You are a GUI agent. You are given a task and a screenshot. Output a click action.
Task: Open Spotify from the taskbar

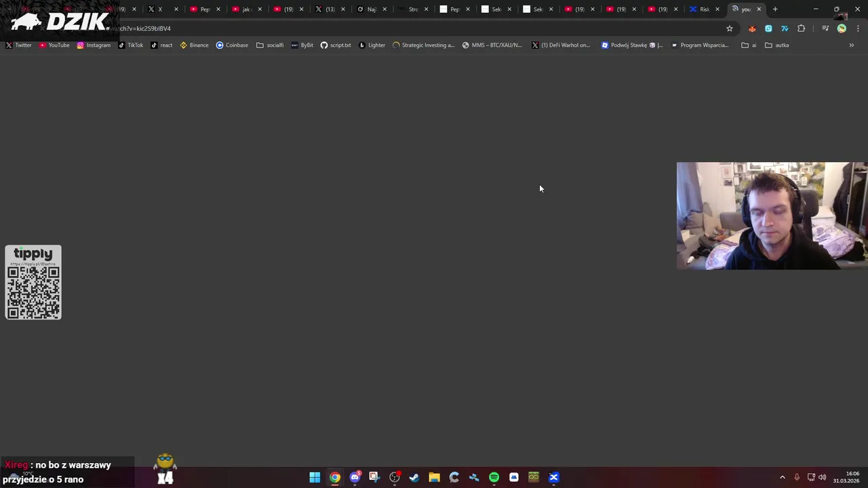[x=494, y=477]
